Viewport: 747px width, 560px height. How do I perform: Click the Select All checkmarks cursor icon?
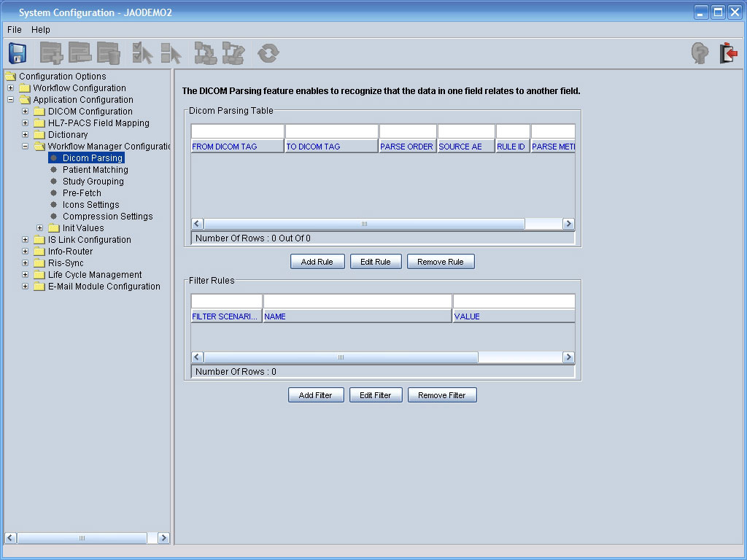(x=142, y=52)
